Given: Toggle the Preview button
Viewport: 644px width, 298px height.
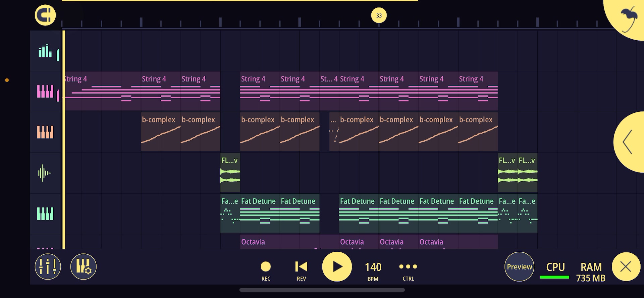Looking at the screenshot, I should pyautogui.click(x=519, y=267).
